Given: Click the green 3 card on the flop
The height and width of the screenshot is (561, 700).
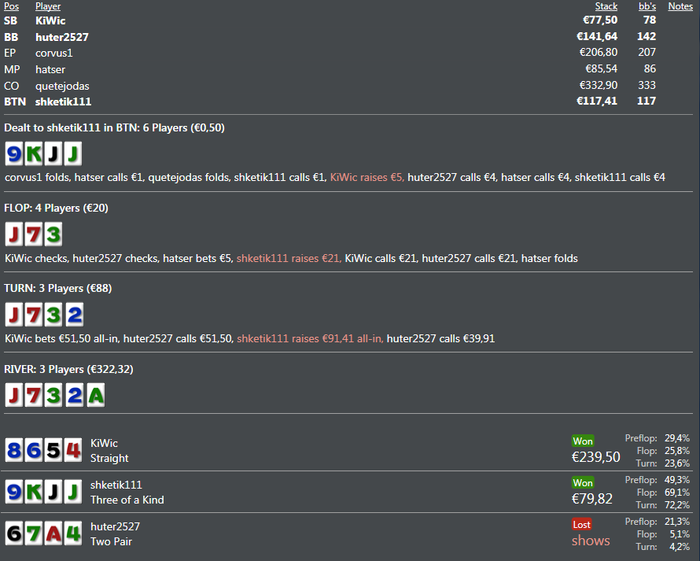Looking at the screenshot, I should (x=53, y=234).
